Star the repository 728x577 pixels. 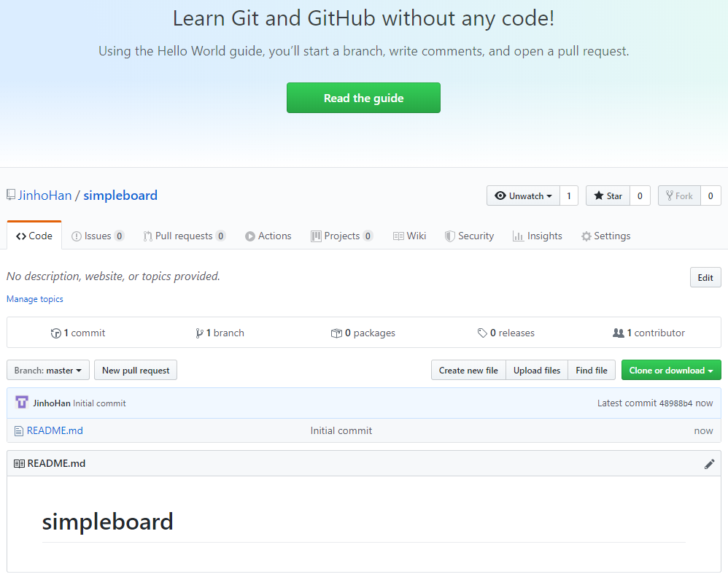point(608,196)
